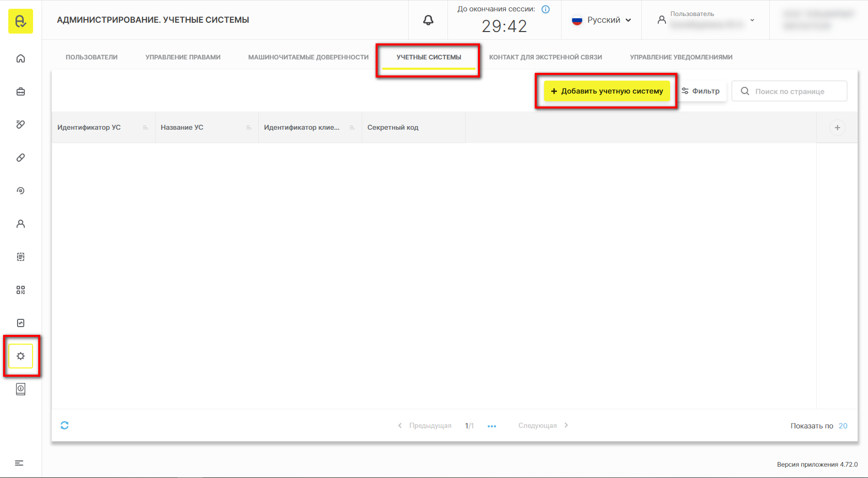Open the Русский language dropdown
This screenshot has width=868, height=478.
pos(602,20)
